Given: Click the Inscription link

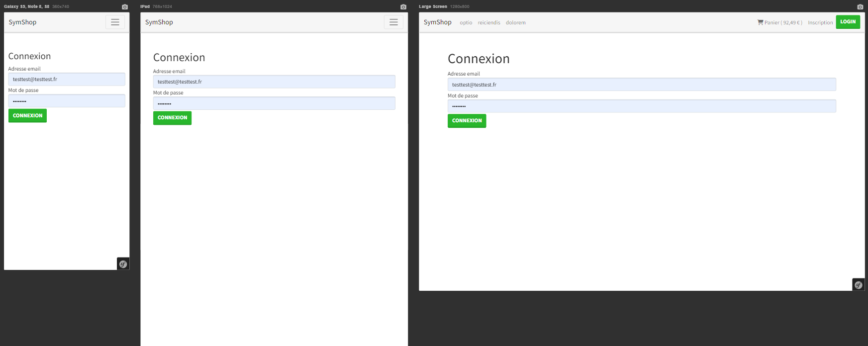Looking at the screenshot, I should point(820,23).
